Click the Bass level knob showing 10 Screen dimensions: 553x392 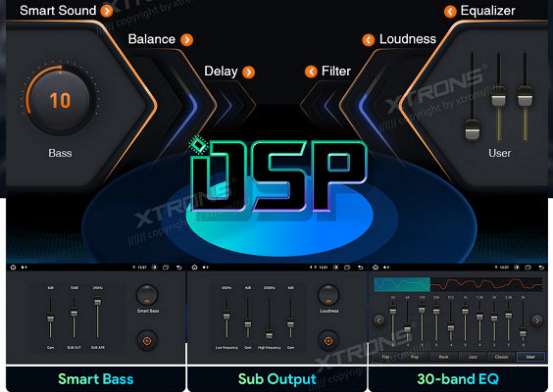click(61, 100)
